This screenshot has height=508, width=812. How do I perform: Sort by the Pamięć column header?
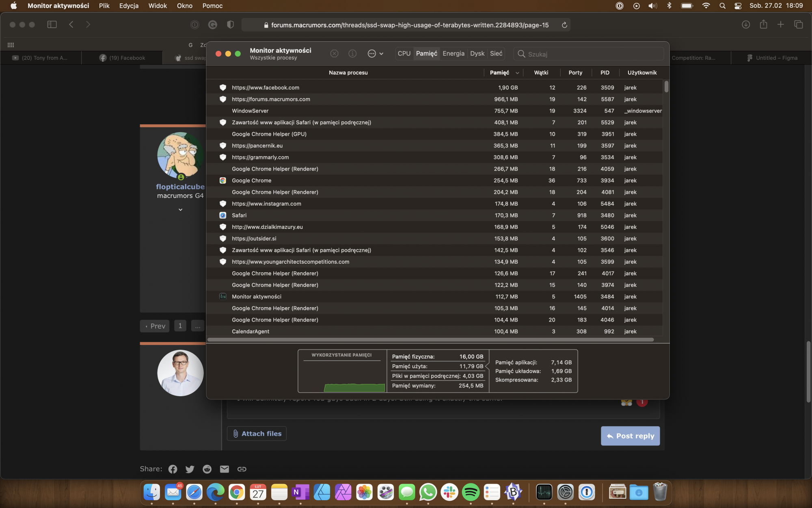pyautogui.click(x=499, y=73)
